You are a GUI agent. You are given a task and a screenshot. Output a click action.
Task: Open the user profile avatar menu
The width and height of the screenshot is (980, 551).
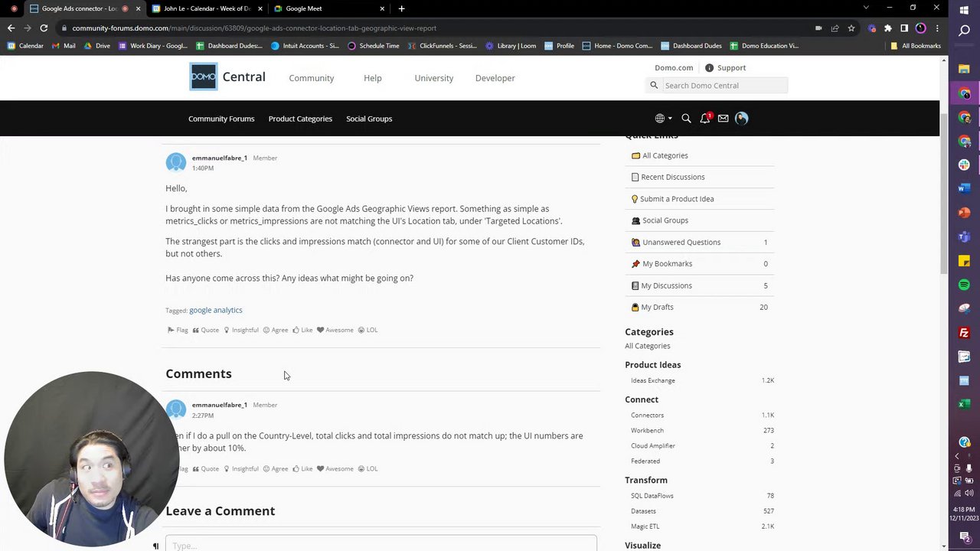[x=741, y=119]
